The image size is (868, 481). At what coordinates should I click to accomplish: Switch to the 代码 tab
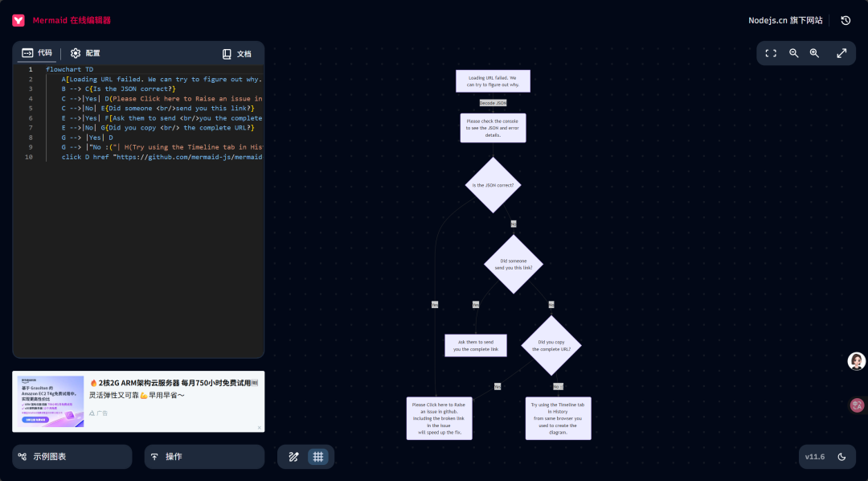point(38,53)
